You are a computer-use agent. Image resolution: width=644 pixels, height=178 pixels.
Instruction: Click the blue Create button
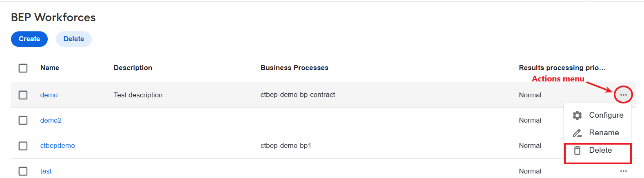click(29, 39)
